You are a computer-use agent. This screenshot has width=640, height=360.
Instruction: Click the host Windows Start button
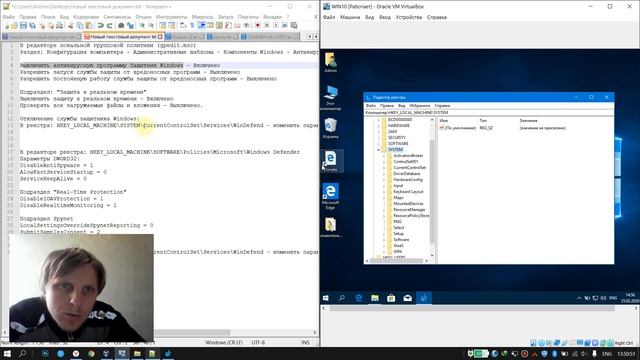(x=7, y=353)
